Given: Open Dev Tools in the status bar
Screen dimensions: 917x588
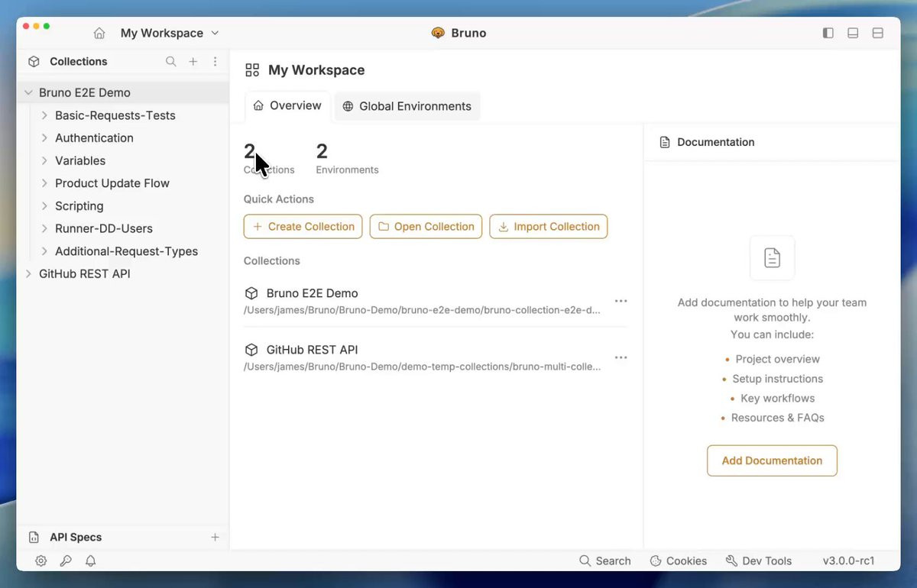Looking at the screenshot, I should tap(759, 561).
